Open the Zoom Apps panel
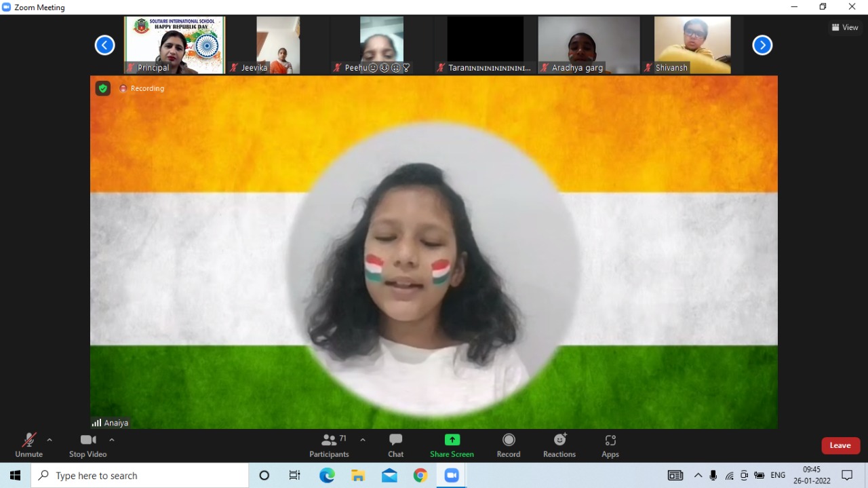This screenshot has height=488, width=868. coord(610,445)
